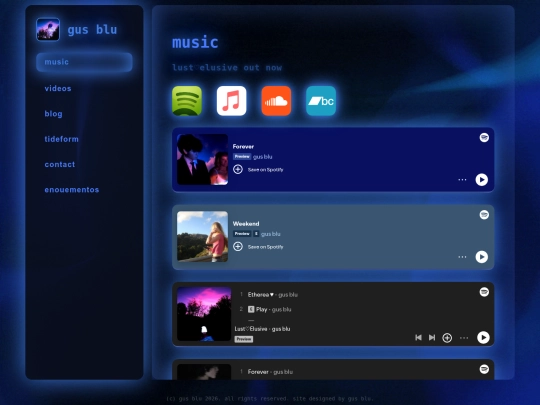Image resolution: width=540 pixels, height=405 pixels.
Task: Skip to previous track in Lust Elusive embed
Action: tap(418, 338)
